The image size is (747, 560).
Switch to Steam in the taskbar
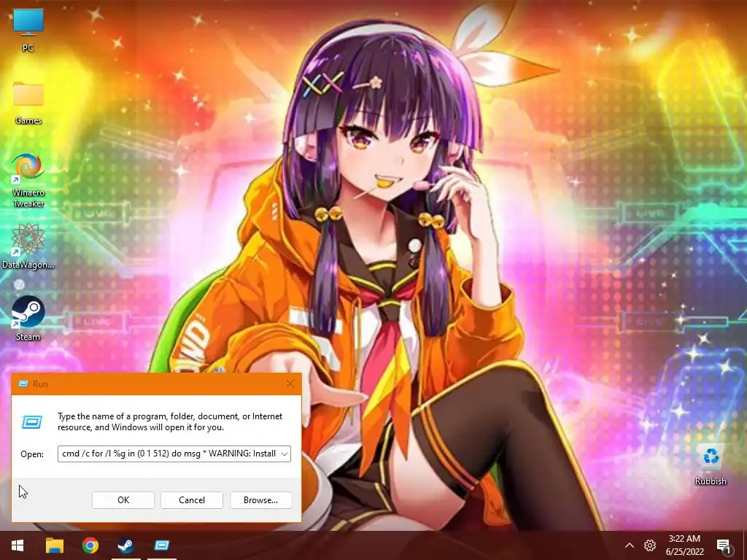125,545
